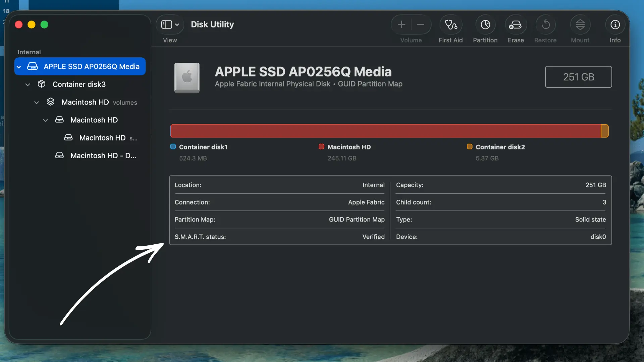Viewport: 644px width, 362px height.
Task: Click the Macintosh HD - Data drive icon
Action: (59, 156)
